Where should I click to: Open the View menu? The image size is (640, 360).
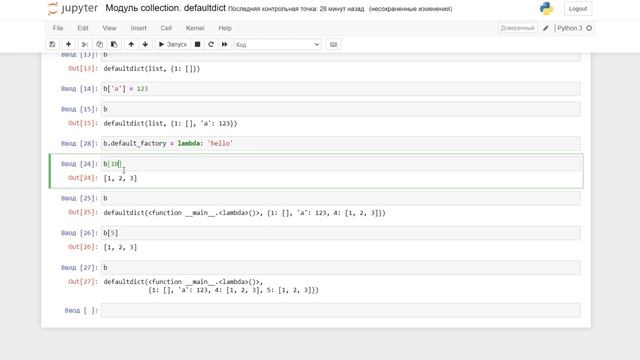pos(109,28)
